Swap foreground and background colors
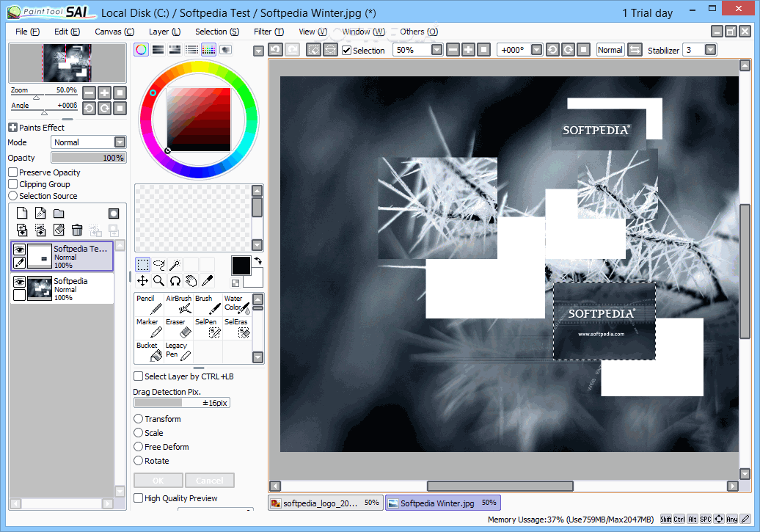Image resolution: width=760 pixels, height=532 pixels. pos(258,261)
